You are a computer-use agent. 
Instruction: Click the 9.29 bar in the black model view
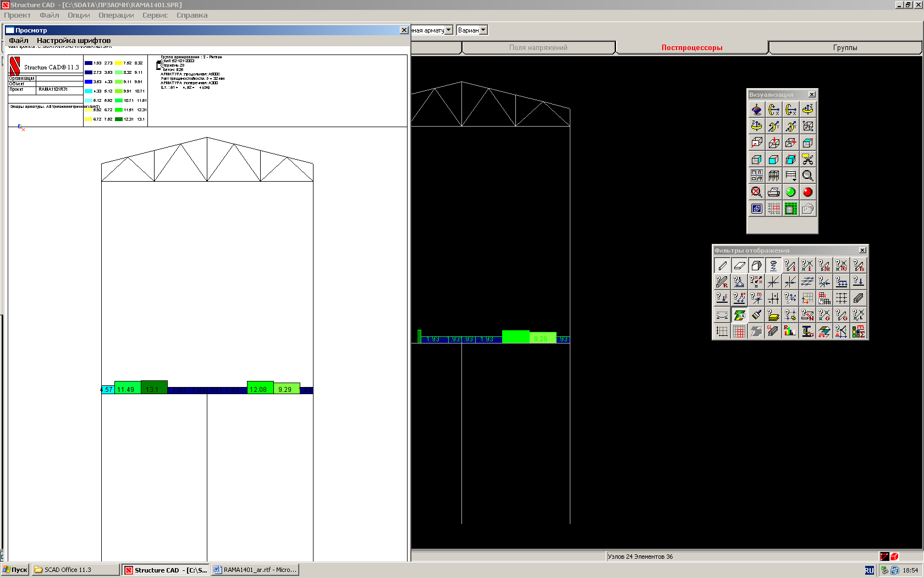click(543, 337)
